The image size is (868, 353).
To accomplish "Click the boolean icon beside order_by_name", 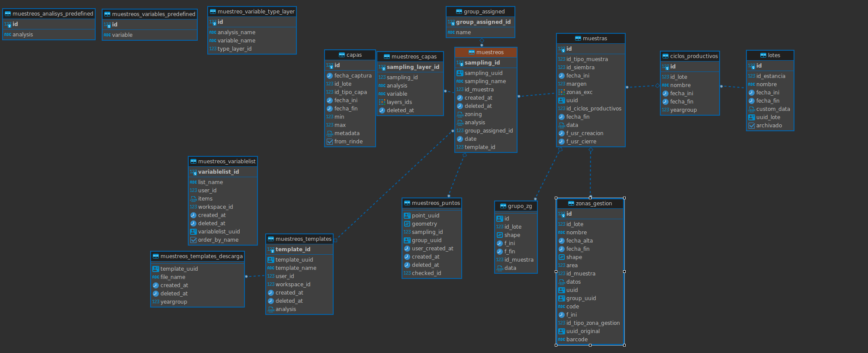I will pyautogui.click(x=193, y=240).
